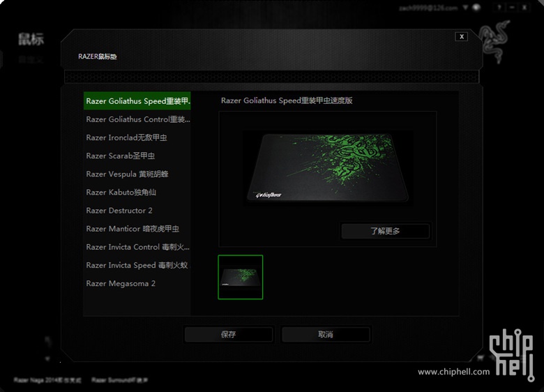Select Razer Scarab mouse pad entry

[x=137, y=156]
